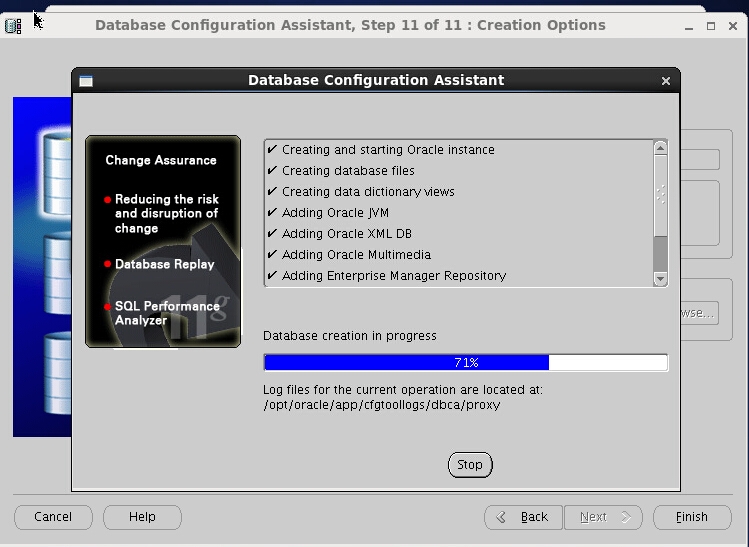Screen dimensions: 749x547
Task: Select 'Creating data dictionary views' row
Action: point(460,192)
